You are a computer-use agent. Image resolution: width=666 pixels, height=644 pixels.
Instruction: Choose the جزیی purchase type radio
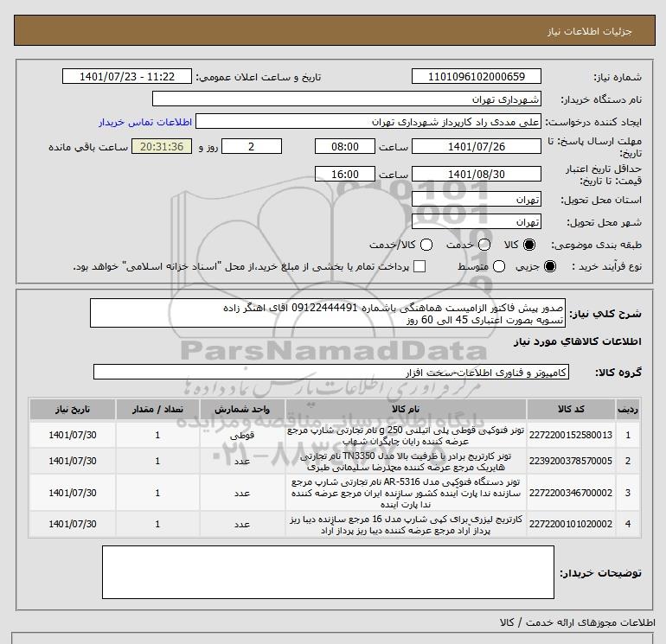pos(550,266)
